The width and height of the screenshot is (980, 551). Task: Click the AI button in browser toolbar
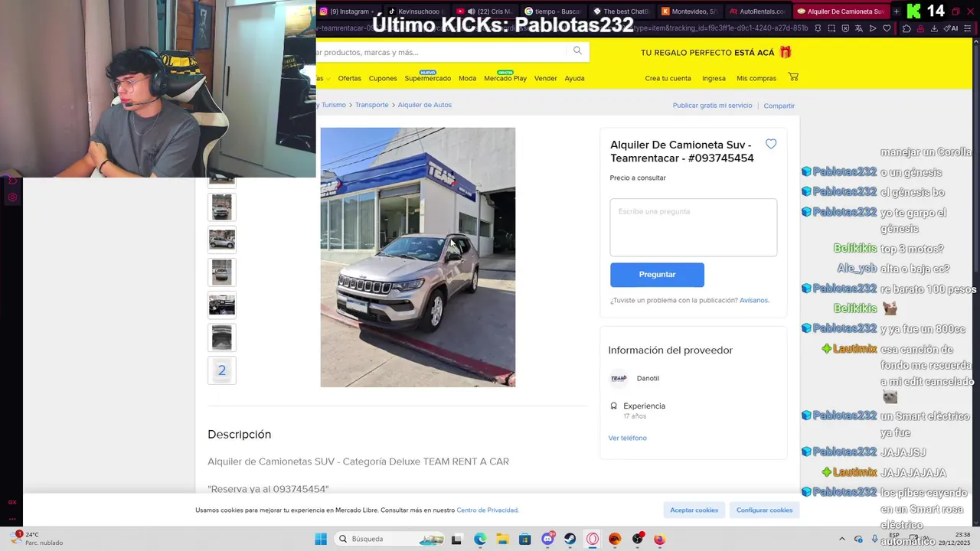coord(951,28)
